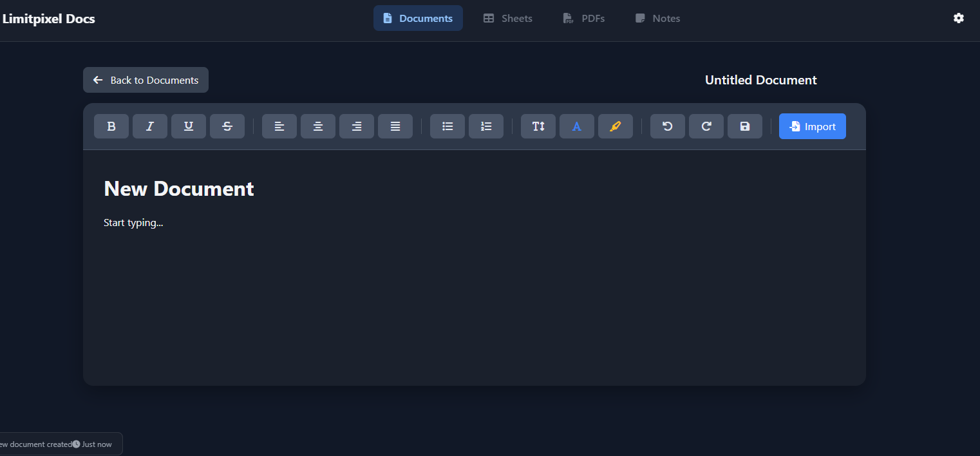Viewport: 980px width, 456px height.
Task: Apply strikethrough to text
Action: 227,126
